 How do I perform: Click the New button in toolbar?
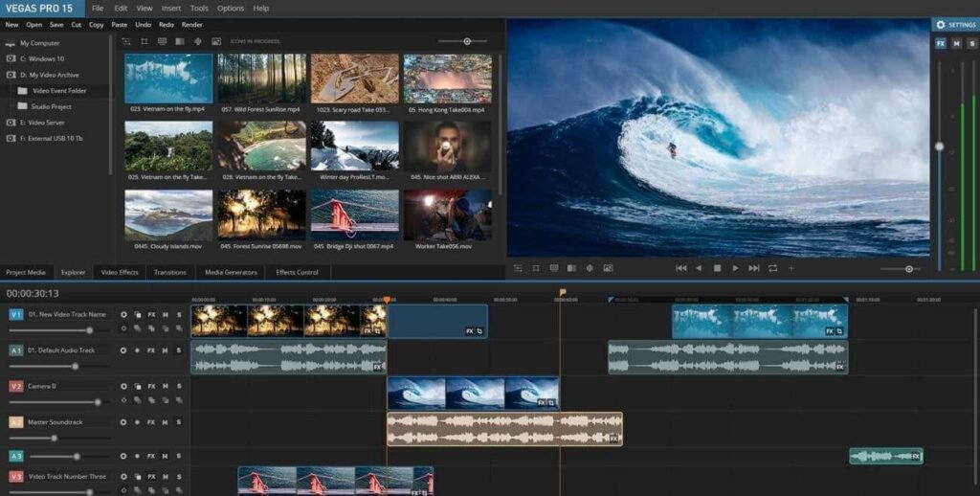tap(11, 25)
